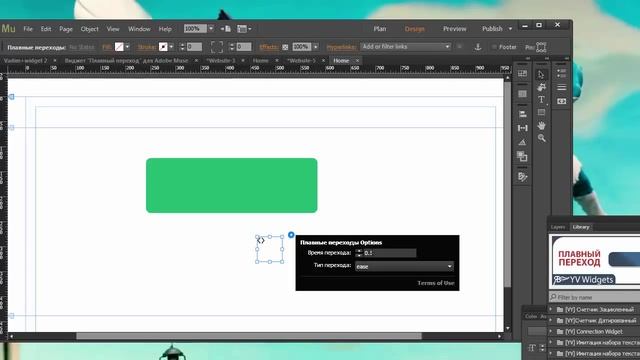
Task: Open the top panel icon in left dock column
Action: pos(522,73)
